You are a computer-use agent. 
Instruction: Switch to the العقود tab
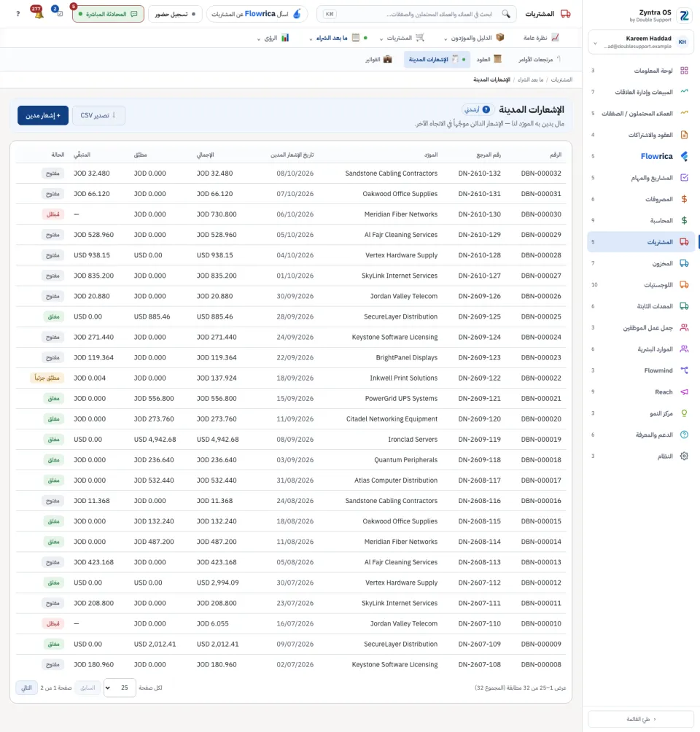(x=489, y=59)
